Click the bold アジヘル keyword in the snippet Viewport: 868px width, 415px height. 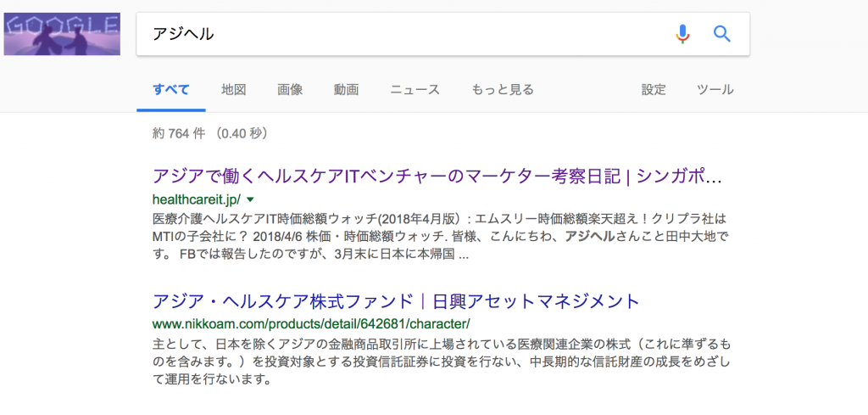pyautogui.click(x=590, y=236)
